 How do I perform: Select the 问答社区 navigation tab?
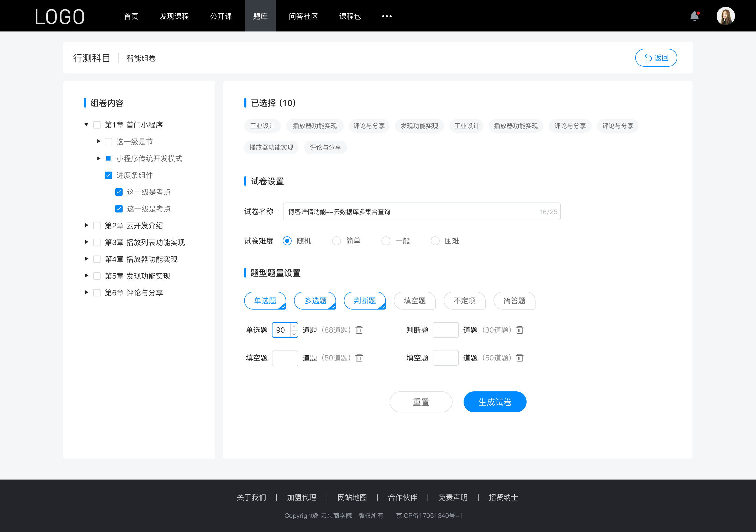coord(302,15)
